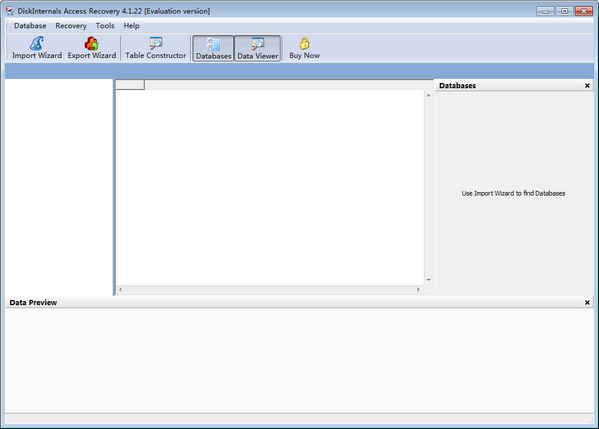Click 'Use Import Wizard to find Databases' text

(513, 193)
